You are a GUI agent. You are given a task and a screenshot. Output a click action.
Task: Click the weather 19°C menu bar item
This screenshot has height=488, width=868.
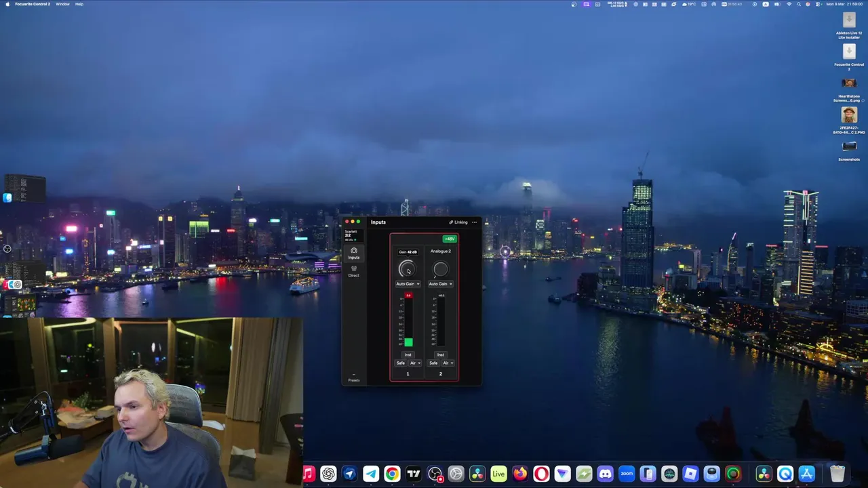(x=689, y=4)
